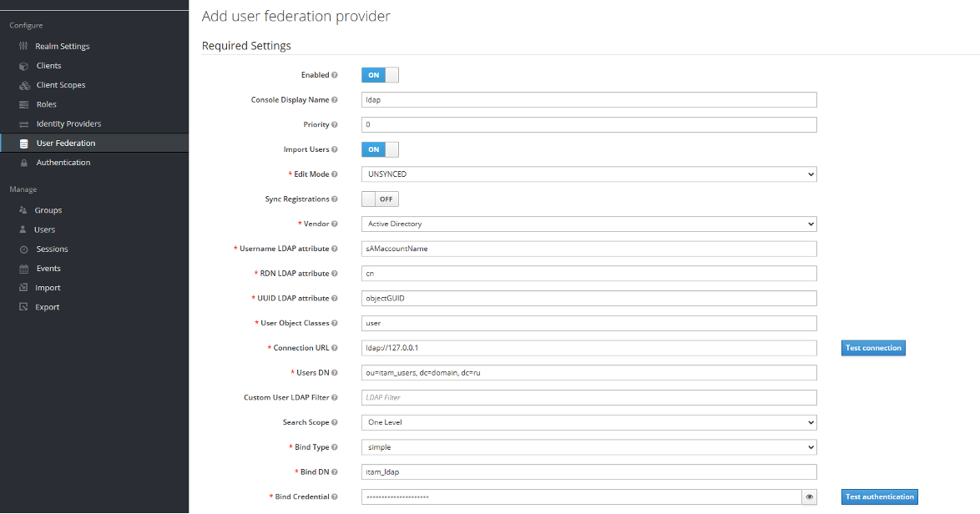The width and height of the screenshot is (980, 514).
Task: Click the Priority input field
Action: pos(589,125)
